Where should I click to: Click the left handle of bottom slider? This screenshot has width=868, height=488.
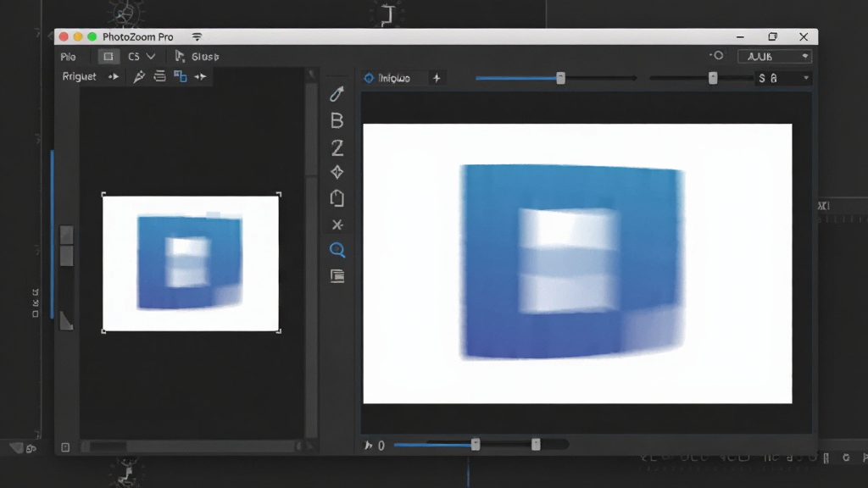pos(476,444)
